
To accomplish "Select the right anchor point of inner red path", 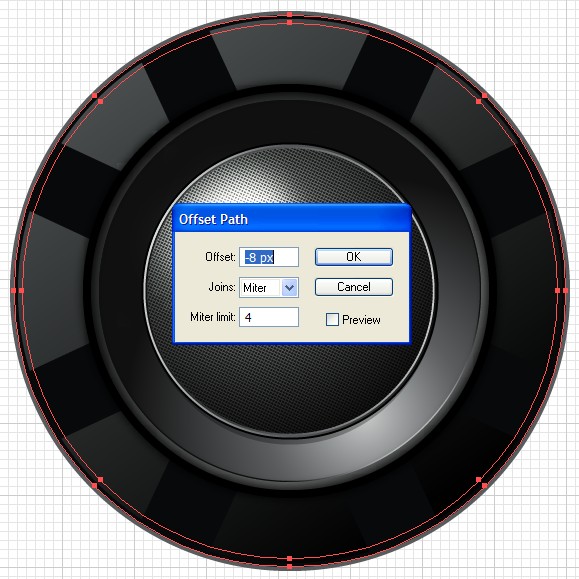I will 558,291.
